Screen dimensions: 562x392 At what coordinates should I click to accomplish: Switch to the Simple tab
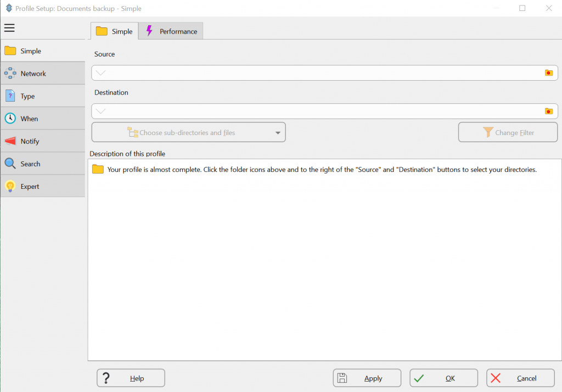click(x=114, y=31)
